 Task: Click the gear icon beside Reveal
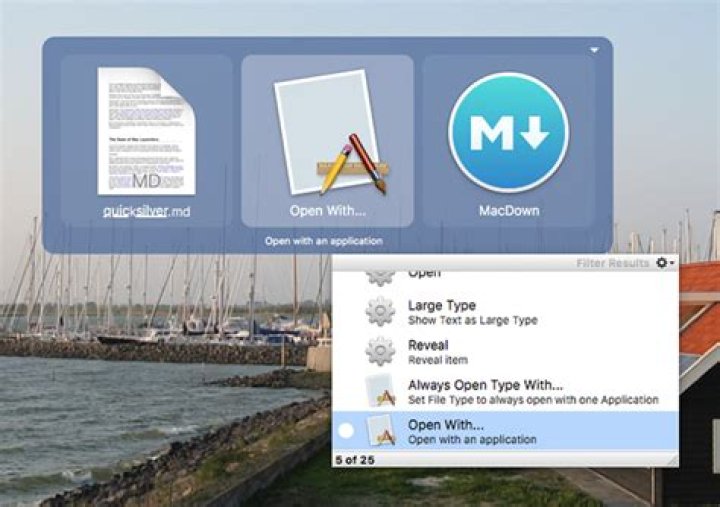(x=380, y=351)
